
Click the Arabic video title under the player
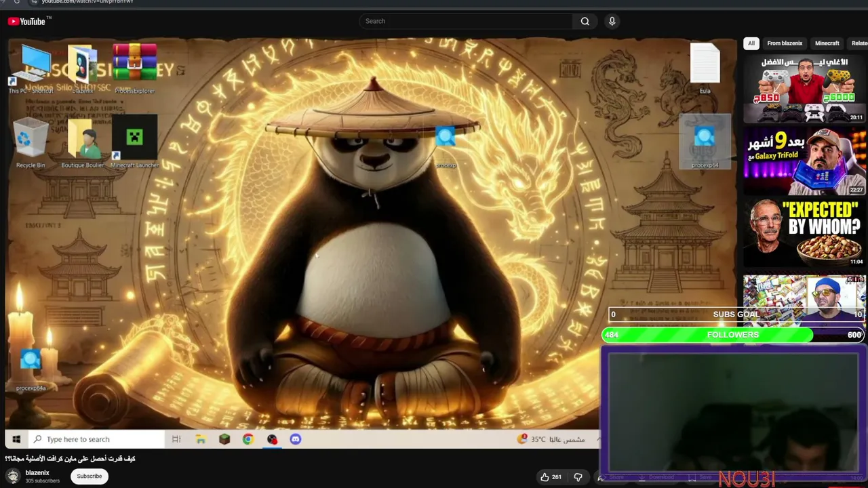(70, 459)
